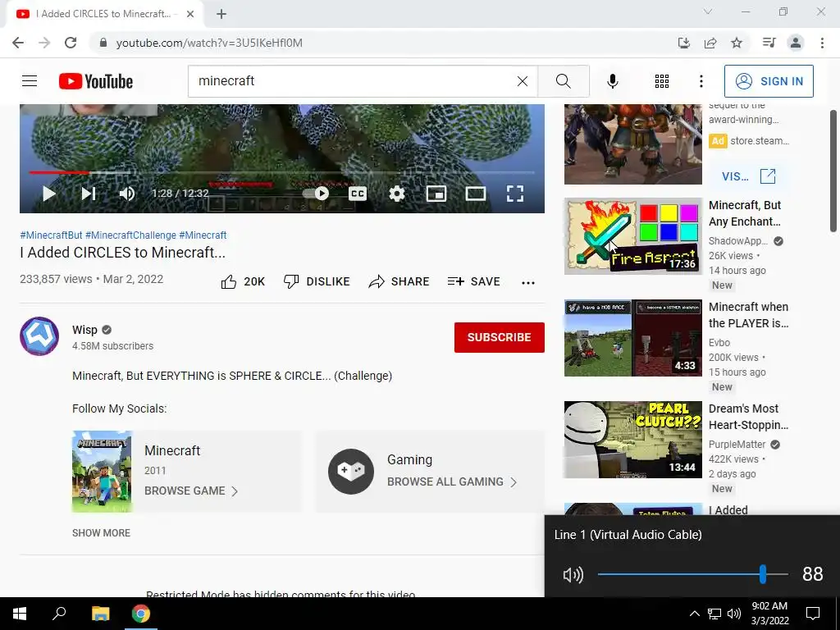
Task: Install app from address bar icon
Action: (x=684, y=43)
